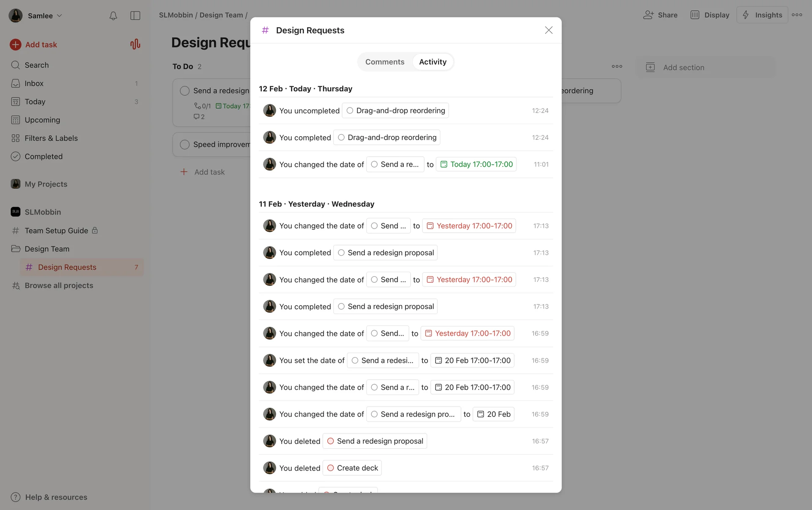Click the notifications bell icon

[113, 16]
